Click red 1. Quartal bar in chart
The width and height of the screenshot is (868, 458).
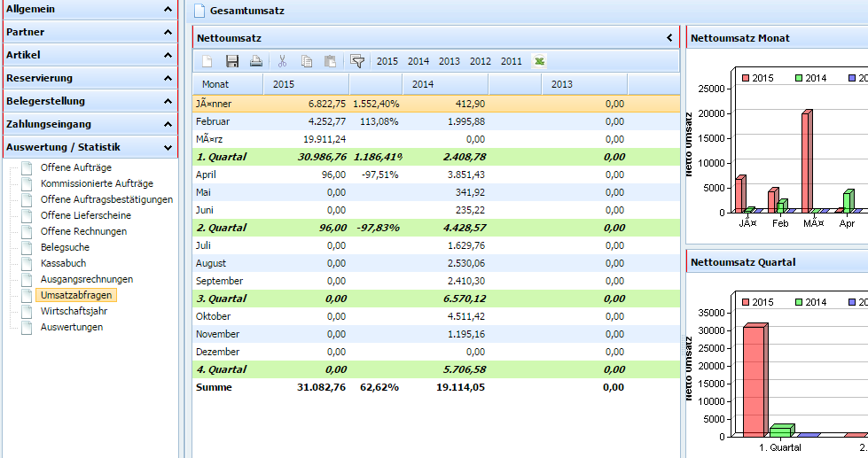pyautogui.click(x=755, y=380)
